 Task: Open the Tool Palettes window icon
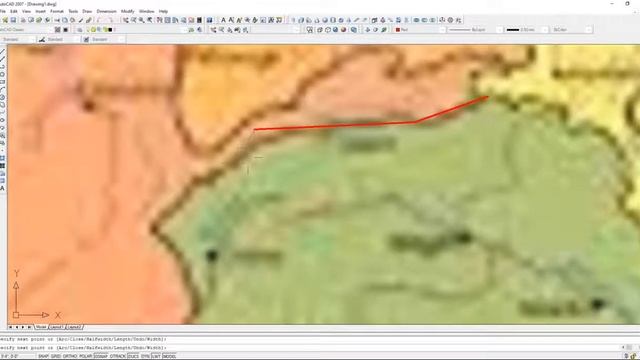pyautogui.click(x=176, y=20)
